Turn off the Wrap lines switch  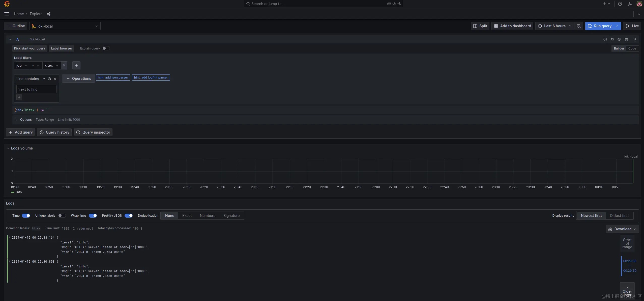point(93,216)
